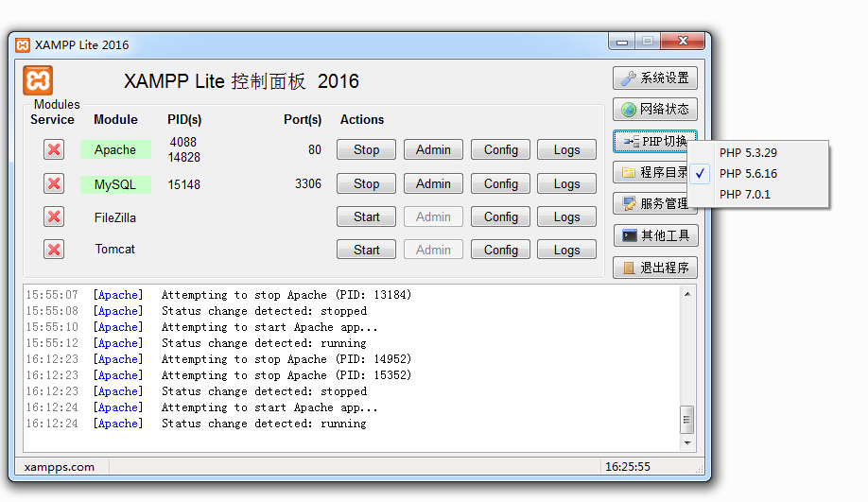Toggle the Apache service install red X

[x=54, y=149]
